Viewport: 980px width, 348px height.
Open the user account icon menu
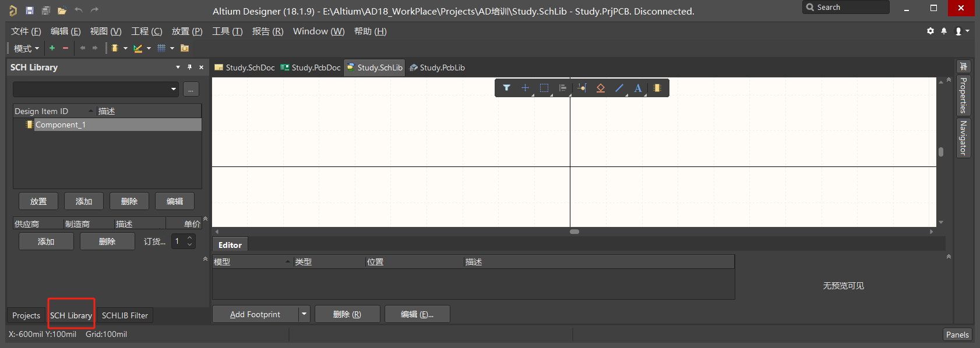coord(962,31)
